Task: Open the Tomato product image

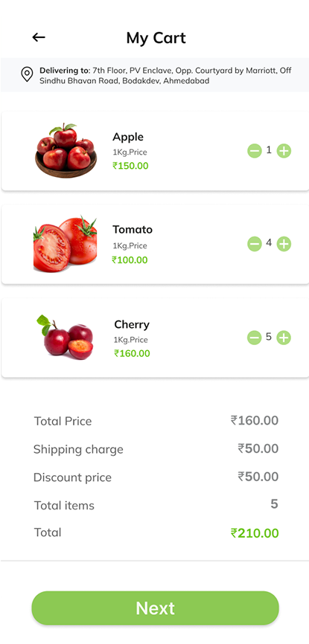Action: pos(65,244)
